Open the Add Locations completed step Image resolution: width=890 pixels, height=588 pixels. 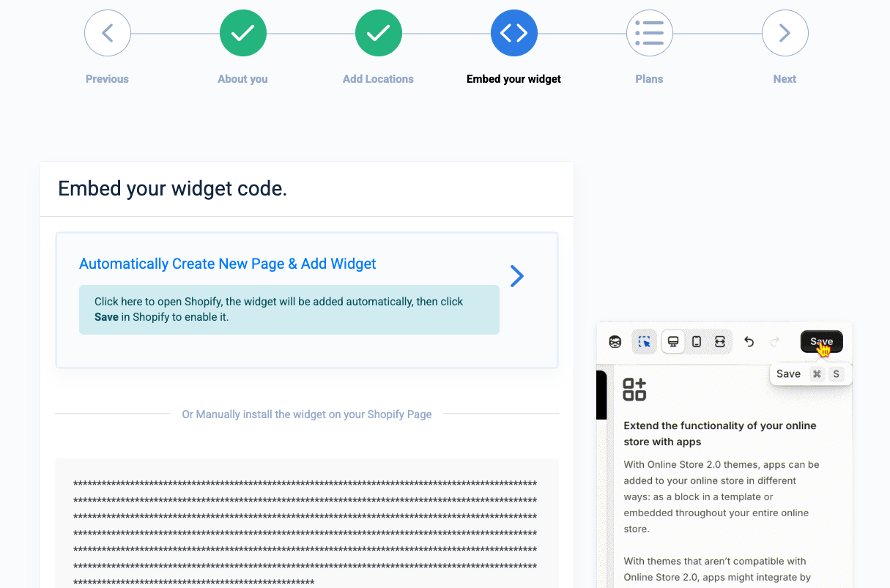(378, 33)
